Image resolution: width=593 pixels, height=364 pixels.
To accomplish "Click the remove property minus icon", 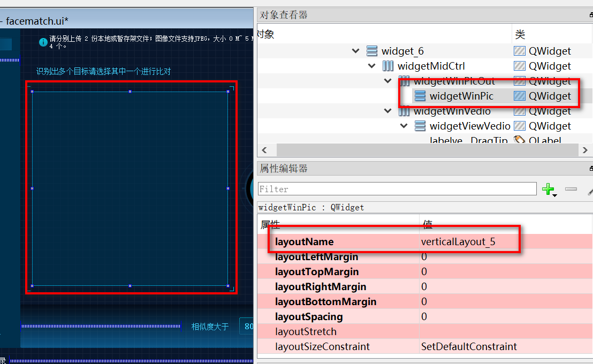I will [x=571, y=189].
